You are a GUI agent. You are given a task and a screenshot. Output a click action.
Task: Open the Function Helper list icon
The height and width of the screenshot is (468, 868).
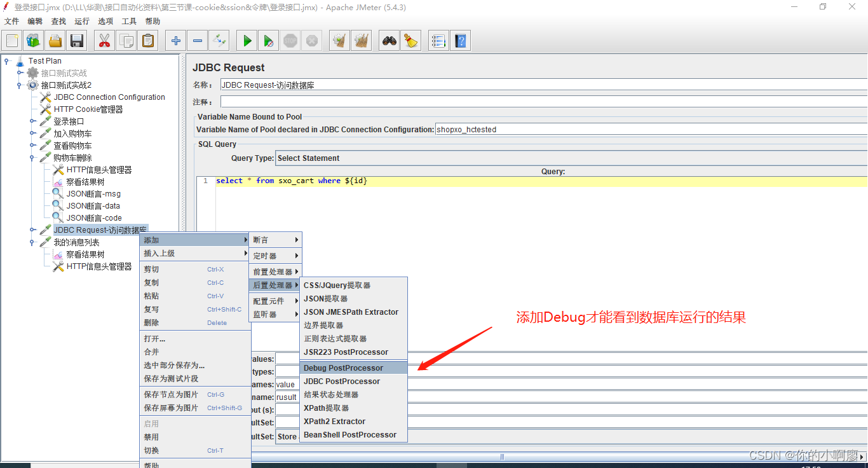pos(438,41)
